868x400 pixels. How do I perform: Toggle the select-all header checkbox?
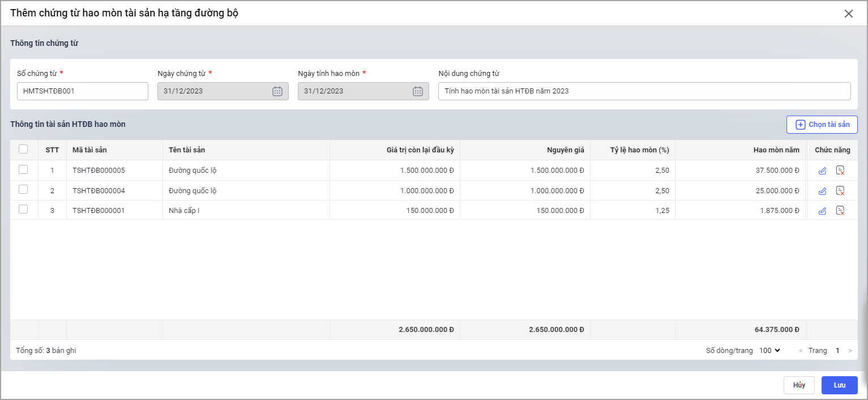click(23, 150)
